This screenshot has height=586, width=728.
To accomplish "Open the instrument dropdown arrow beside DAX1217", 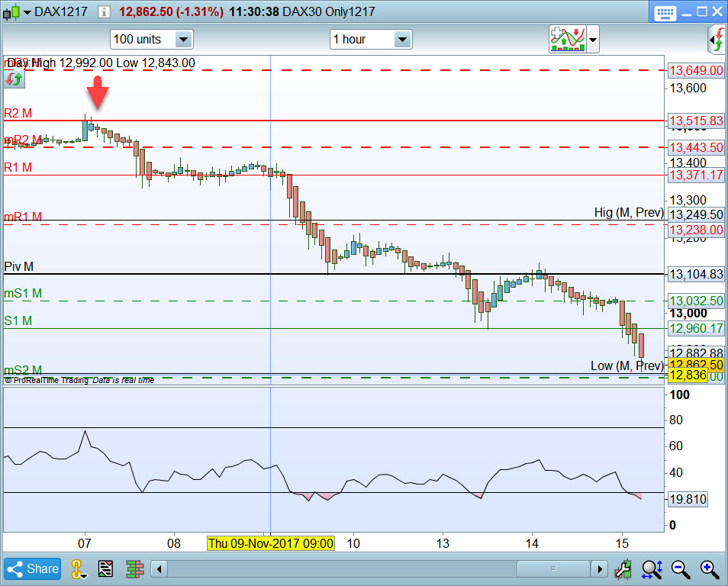I will [x=27, y=12].
